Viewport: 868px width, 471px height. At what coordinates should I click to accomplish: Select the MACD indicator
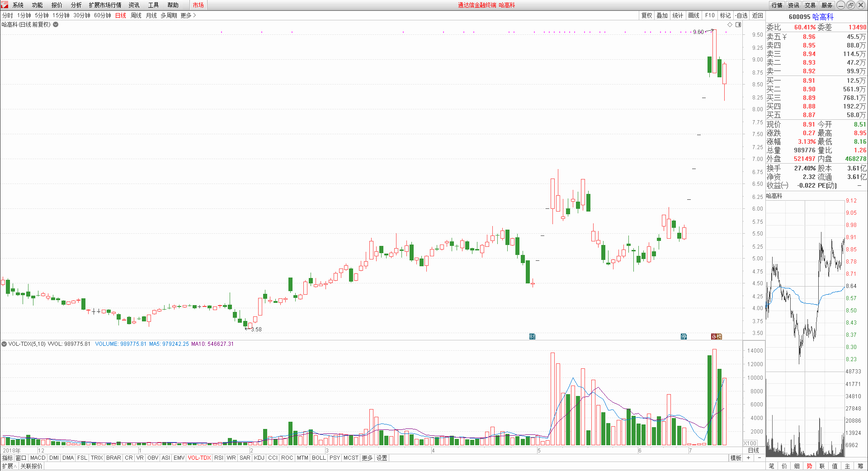pyautogui.click(x=38, y=458)
